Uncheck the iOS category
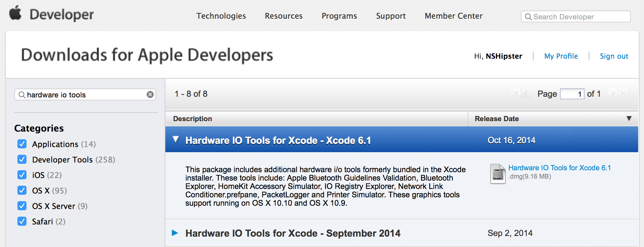This screenshot has height=247, width=644. point(22,175)
